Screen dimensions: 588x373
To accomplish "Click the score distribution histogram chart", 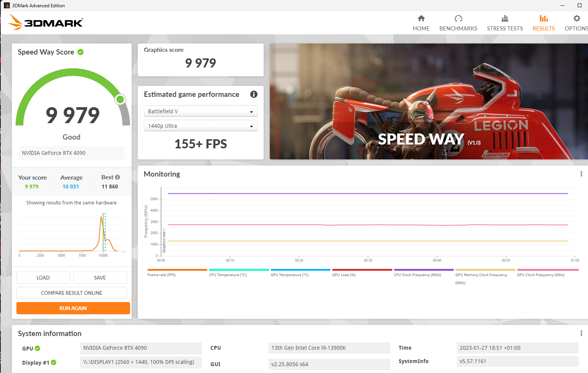I will point(72,235).
